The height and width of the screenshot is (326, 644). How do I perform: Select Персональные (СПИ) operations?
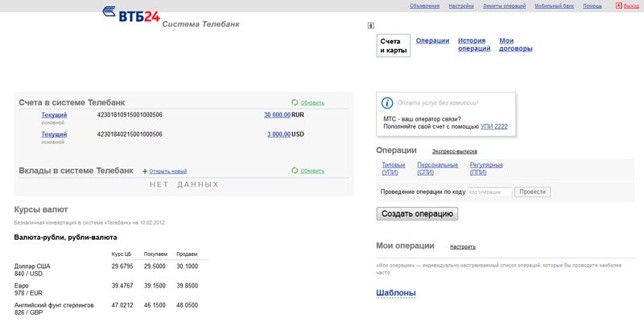(x=437, y=168)
